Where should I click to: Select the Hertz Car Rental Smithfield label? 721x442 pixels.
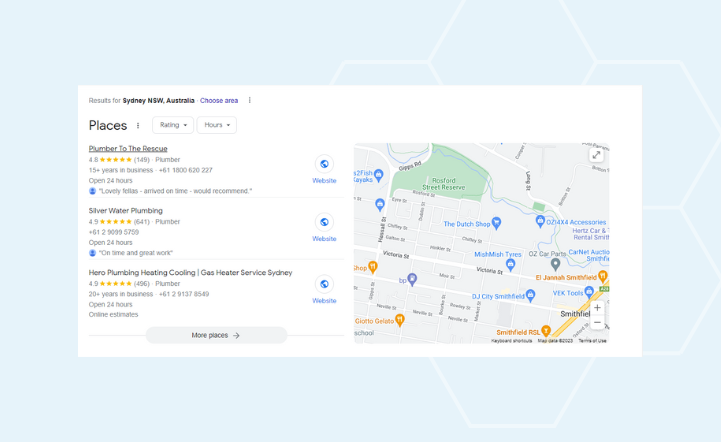click(x=590, y=234)
